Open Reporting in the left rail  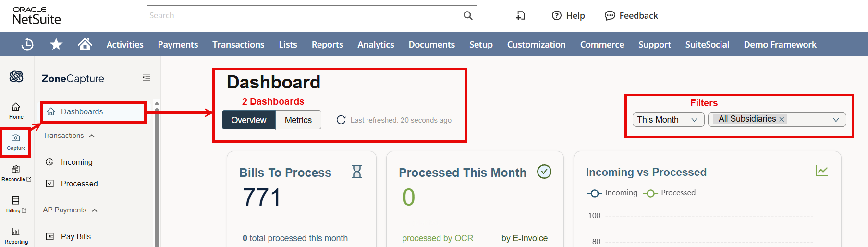[16, 236]
